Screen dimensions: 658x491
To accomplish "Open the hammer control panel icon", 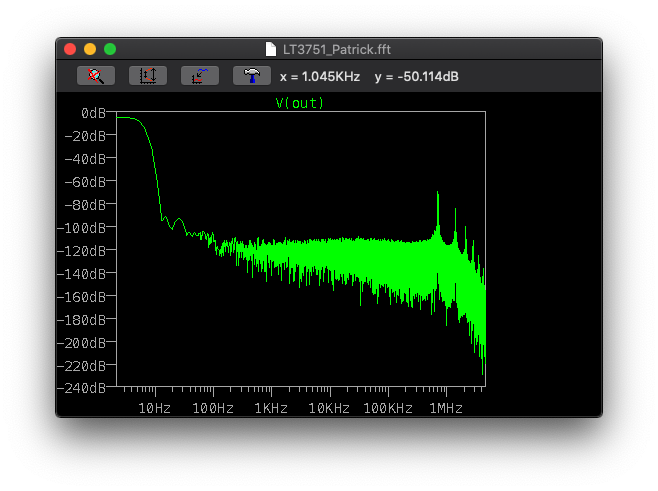I will 252,76.
